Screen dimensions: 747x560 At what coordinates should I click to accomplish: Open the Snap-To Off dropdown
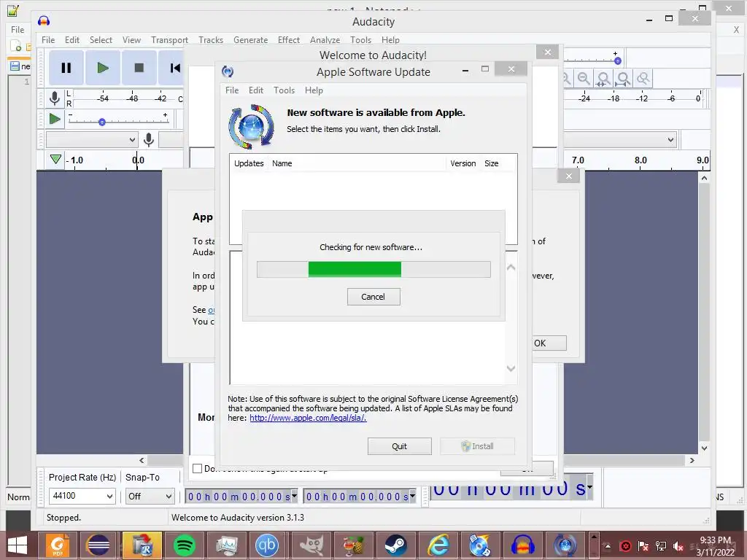tap(149, 496)
